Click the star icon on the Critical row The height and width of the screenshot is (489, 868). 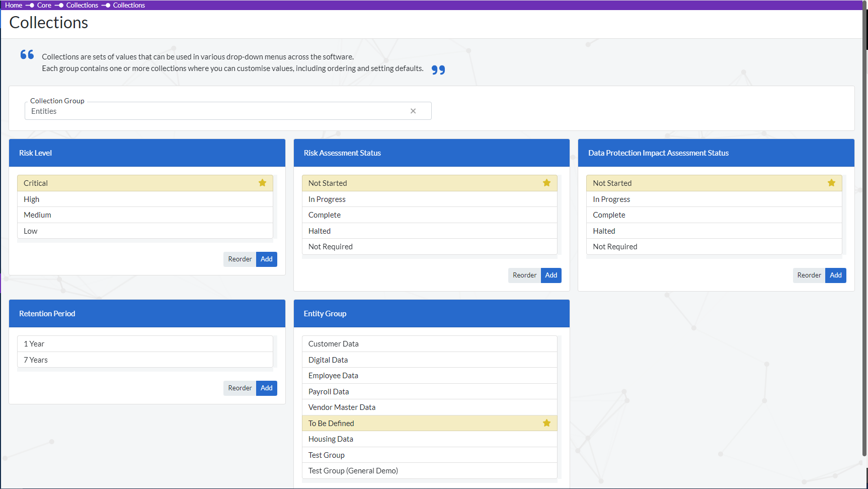coord(262,183)
